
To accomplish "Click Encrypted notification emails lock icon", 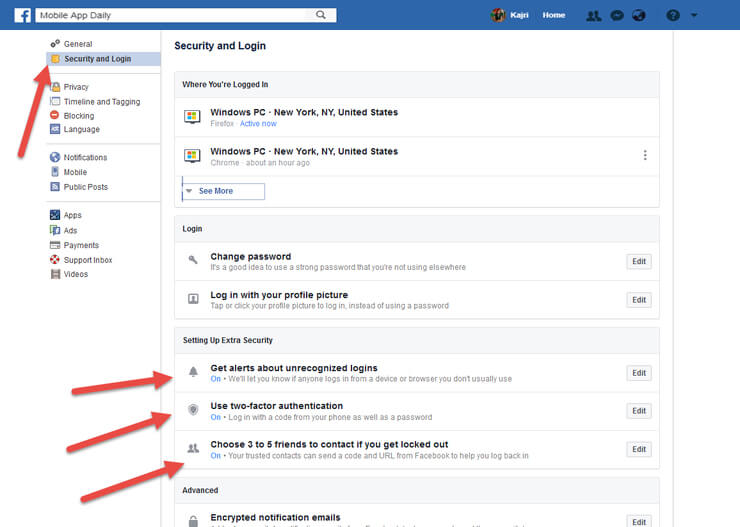I will click(x=193, y=521).
